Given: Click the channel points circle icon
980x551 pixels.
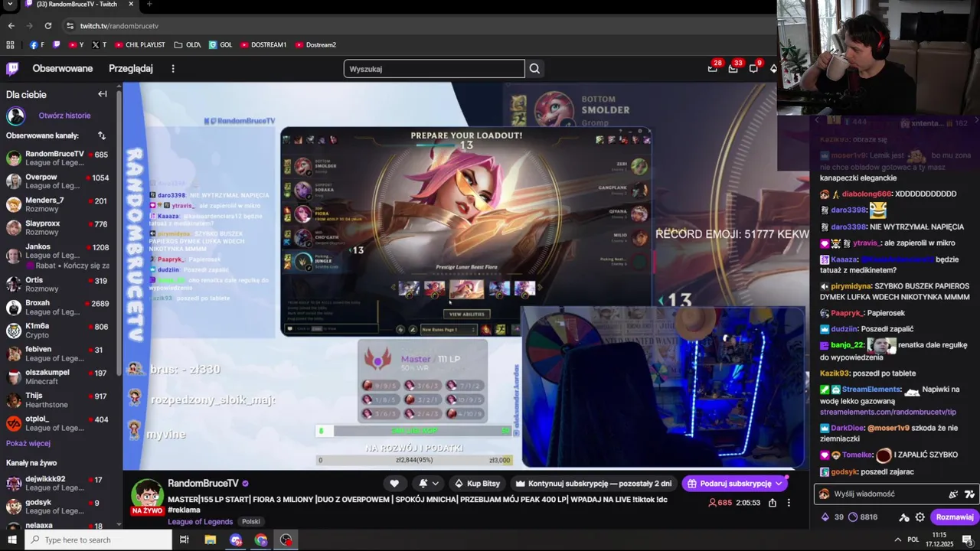Looking at the screenshot, I should (853, 517).
